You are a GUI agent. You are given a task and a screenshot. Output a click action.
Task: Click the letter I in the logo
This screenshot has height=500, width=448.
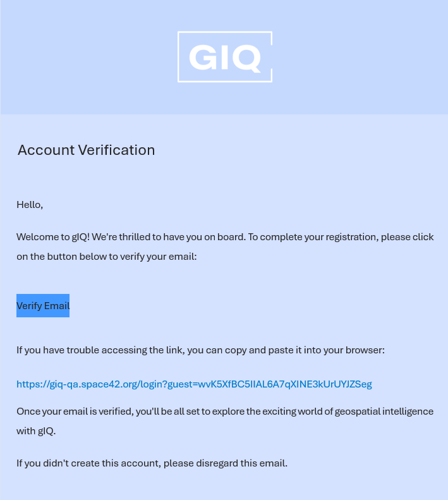tap(224, 58)
